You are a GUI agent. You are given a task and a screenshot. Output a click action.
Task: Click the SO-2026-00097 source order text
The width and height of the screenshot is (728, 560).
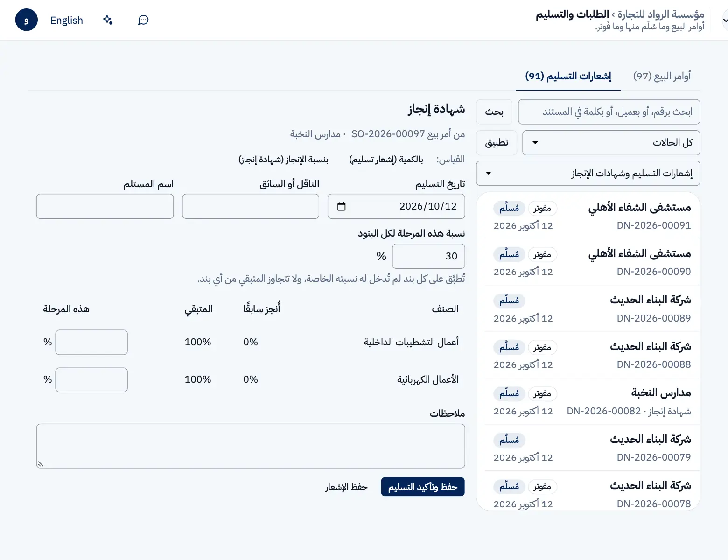pyautogui.click(x=388, y=134)
